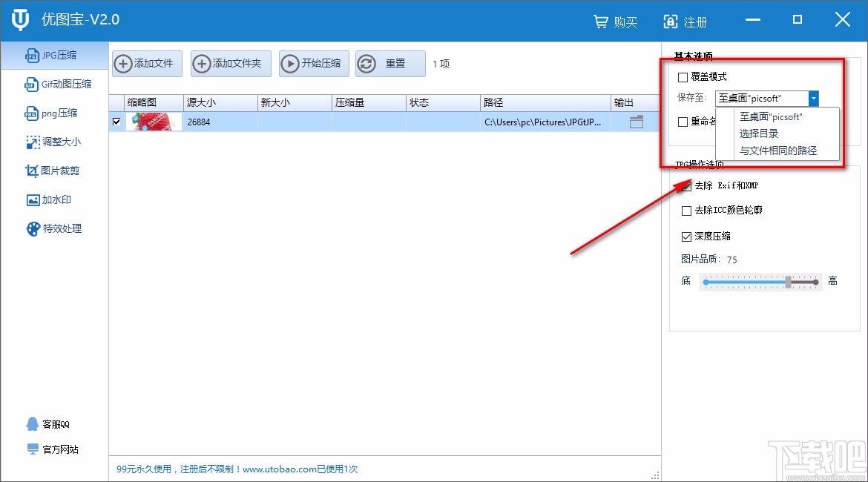Sort by 源大小 column header
The width and height of the screenshot is (868, 482).
click(x=220, y=102)
